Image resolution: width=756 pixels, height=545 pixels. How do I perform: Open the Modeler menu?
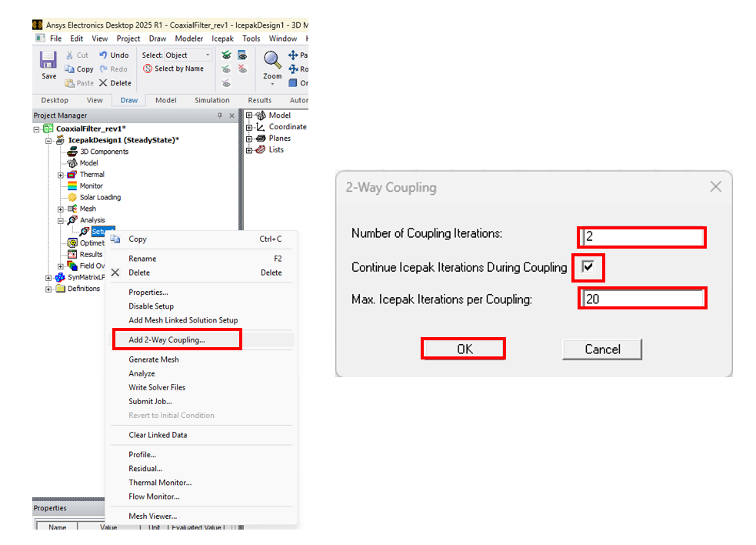(189, 38)
